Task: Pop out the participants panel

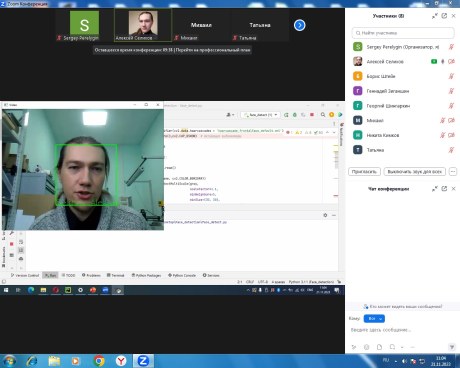Action: [x=444, y=16]
